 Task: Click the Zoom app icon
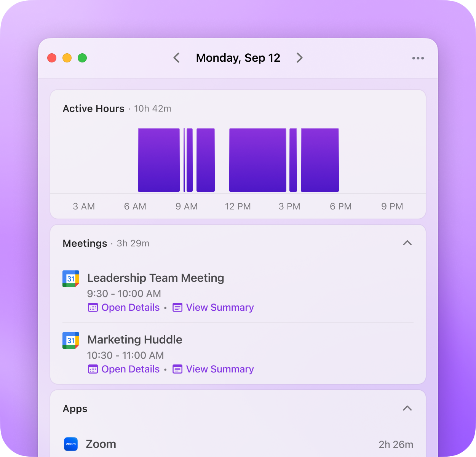(x=71, y=444)
